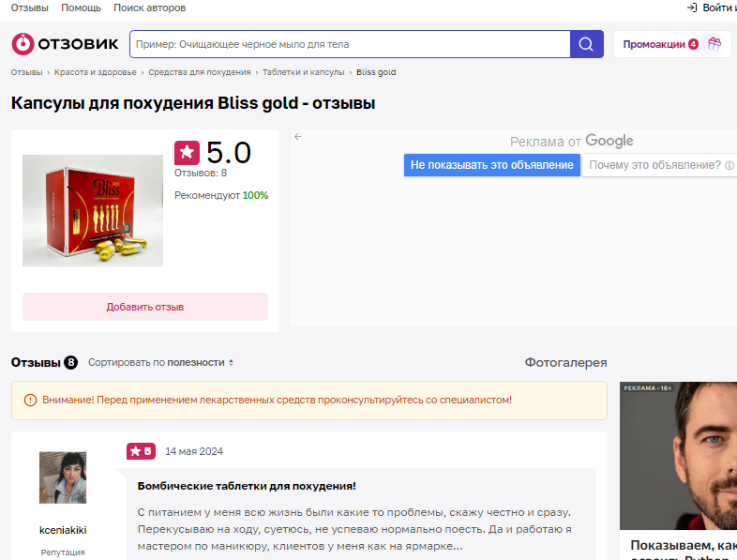
Task: Open kceniakiki's avatar photo
Action: coord(63,477)
